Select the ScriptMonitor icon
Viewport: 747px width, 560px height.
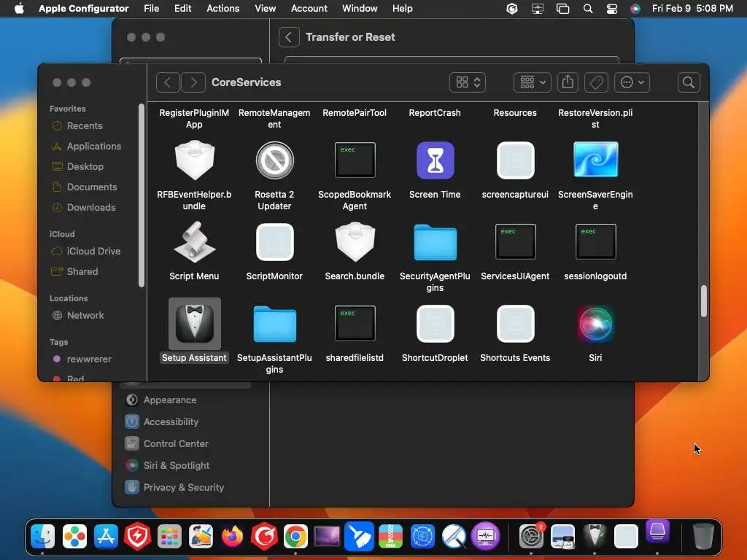274,242
